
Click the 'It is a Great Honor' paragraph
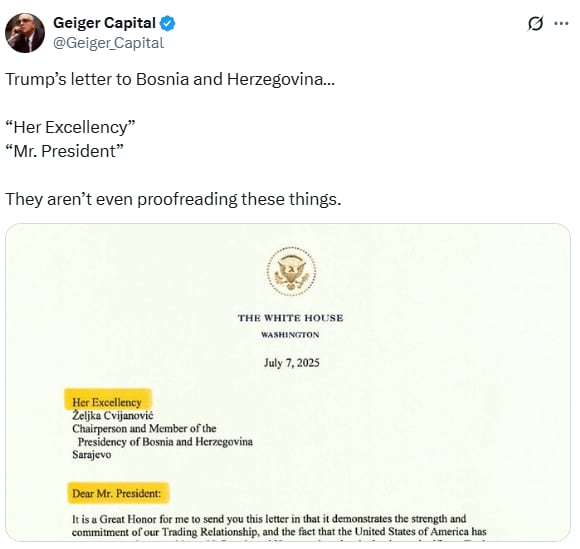[x=279, y=525]
